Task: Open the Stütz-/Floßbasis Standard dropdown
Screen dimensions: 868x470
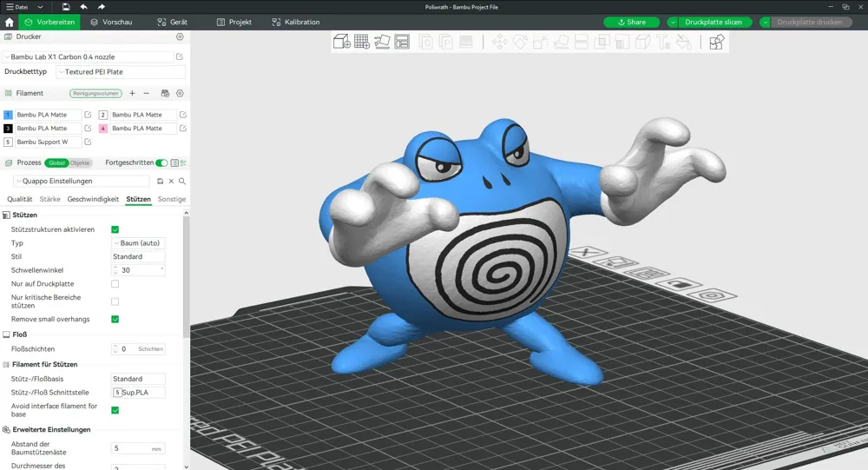Action: 138,379
